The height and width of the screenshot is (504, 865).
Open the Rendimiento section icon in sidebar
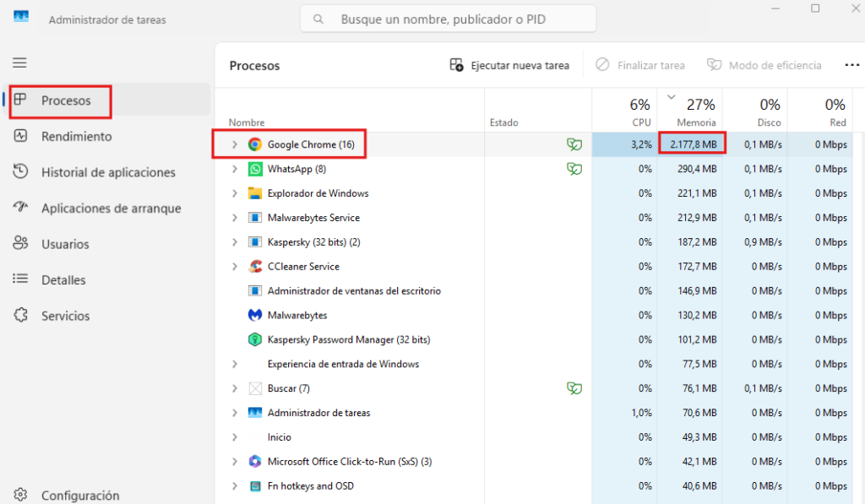pos(19,136)
